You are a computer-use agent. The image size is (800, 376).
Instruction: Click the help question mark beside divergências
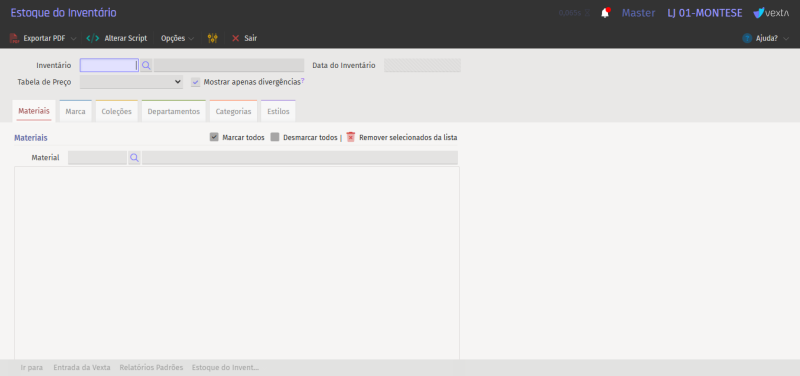[x=303, y=80]
